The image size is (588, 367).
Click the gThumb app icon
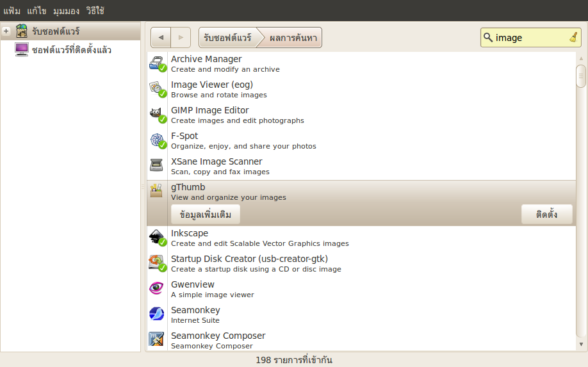coord(156,190)
